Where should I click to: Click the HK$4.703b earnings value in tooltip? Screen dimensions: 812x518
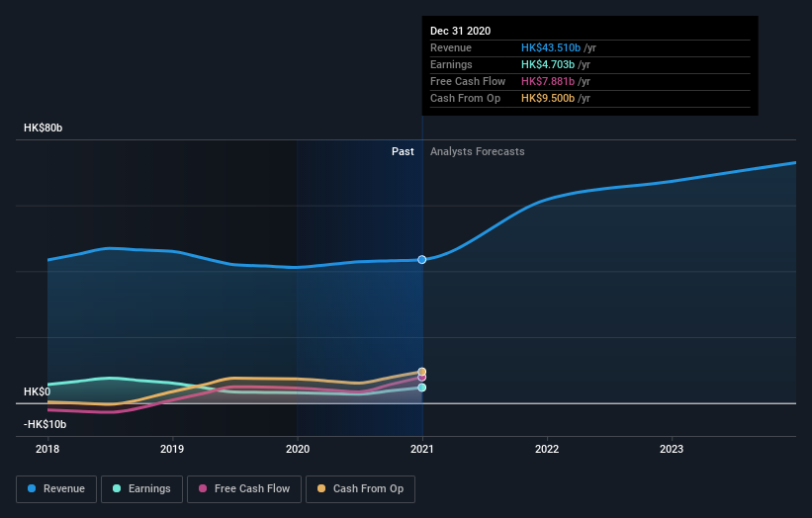pyautogui.click(x=548, y=64)
